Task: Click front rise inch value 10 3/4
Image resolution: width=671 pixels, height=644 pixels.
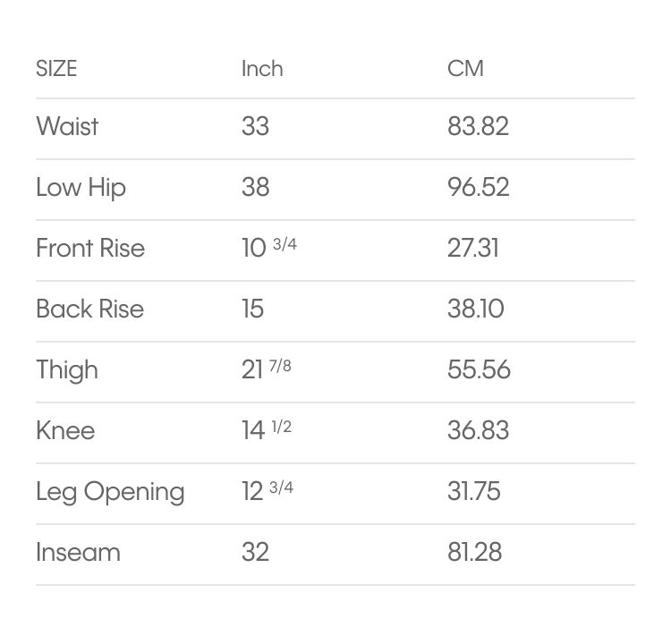Action: 269,248
